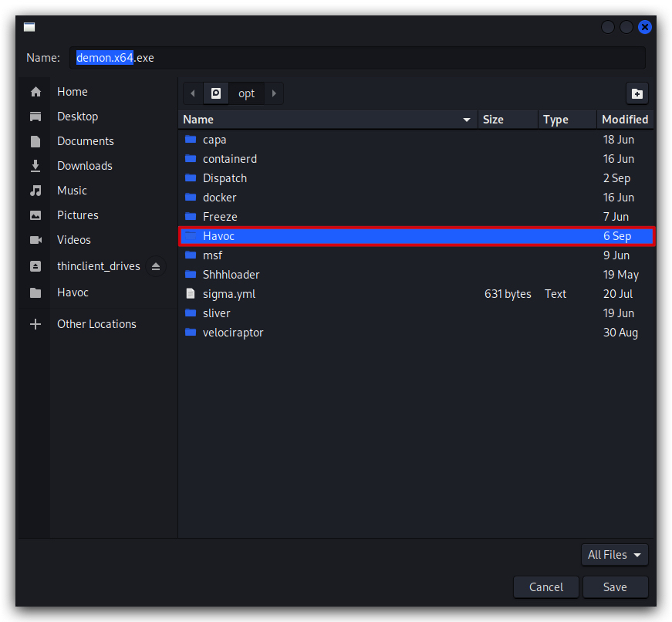Go to filesystem root in path bar
672x622 pixels.
pos(216,93)
